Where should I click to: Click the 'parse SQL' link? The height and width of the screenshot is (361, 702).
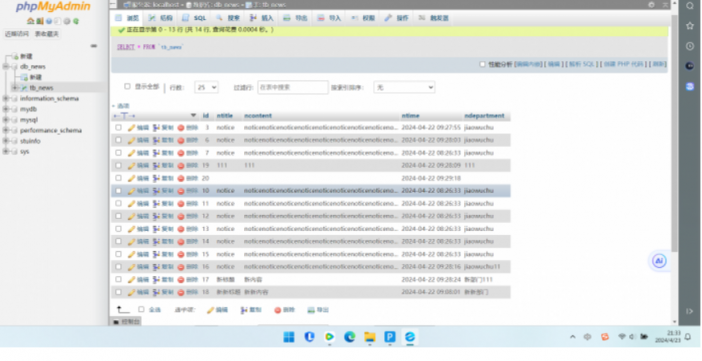coord(582,64)
